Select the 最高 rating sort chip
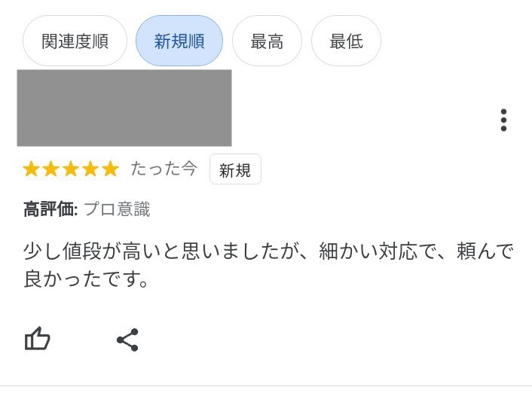Viewport: 532px width, 393px height. (x=267, y=41)
